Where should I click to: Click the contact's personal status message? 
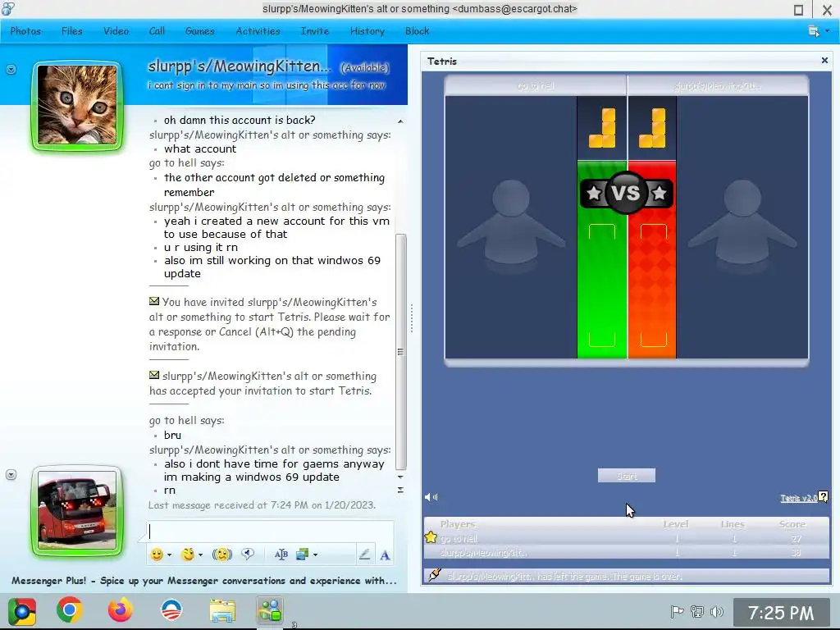point(267,85)
